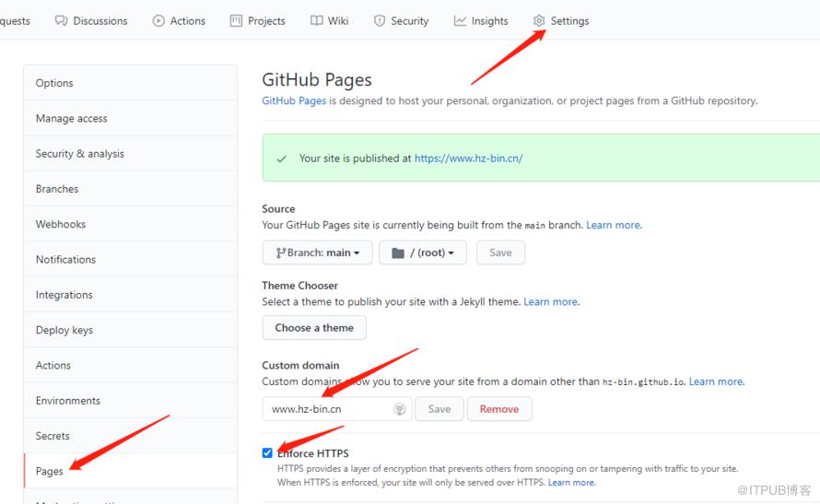820x504 pixels.
Task: Open the Settings tab
Action: pos(561,21)
